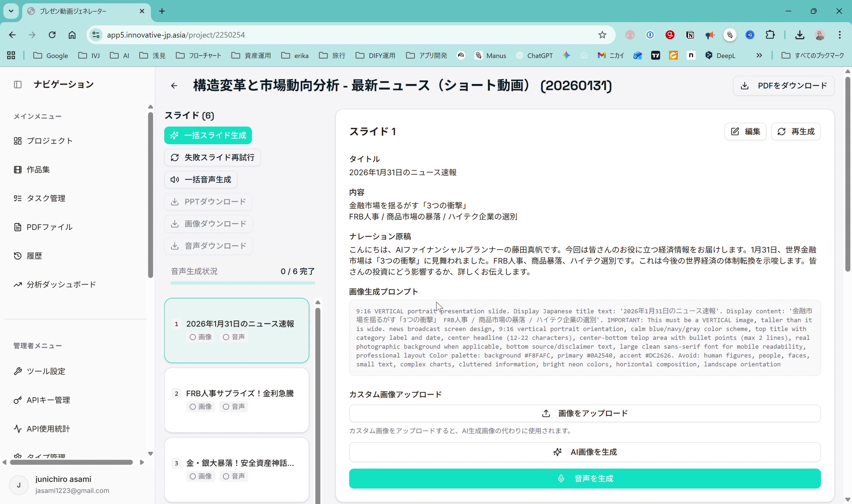Reload the page in the browser toolbar
852x504 pixels.
point(52,35)
